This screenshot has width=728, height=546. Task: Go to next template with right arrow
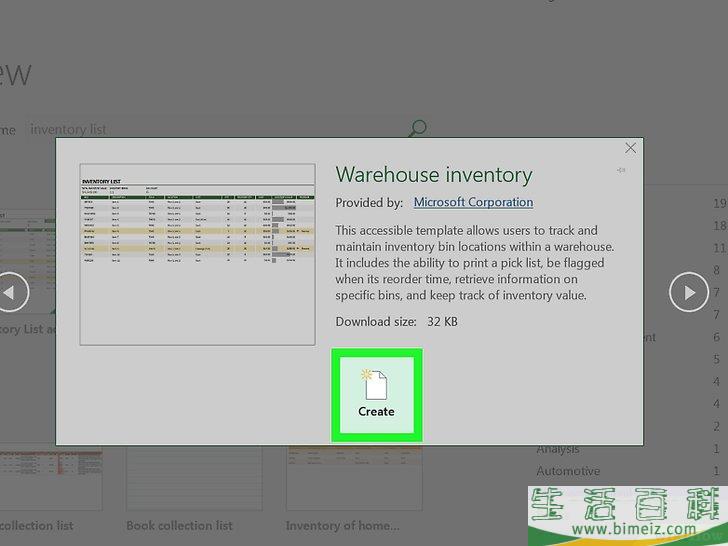[x=689, y=292]
